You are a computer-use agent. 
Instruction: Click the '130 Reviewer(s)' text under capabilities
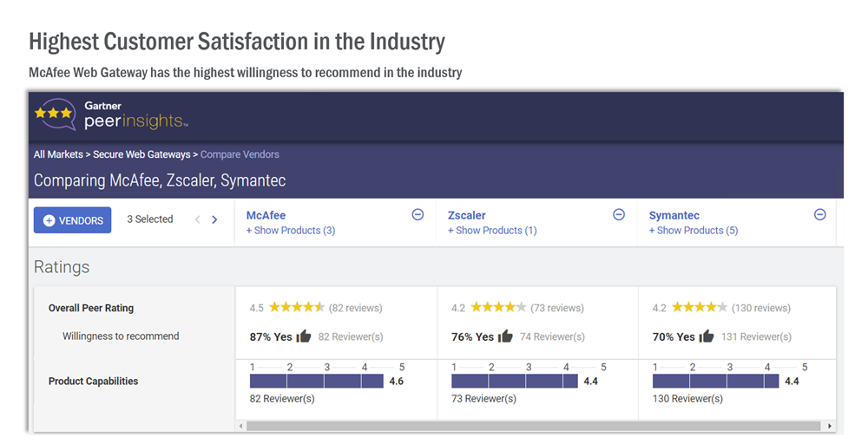(687, 399)
